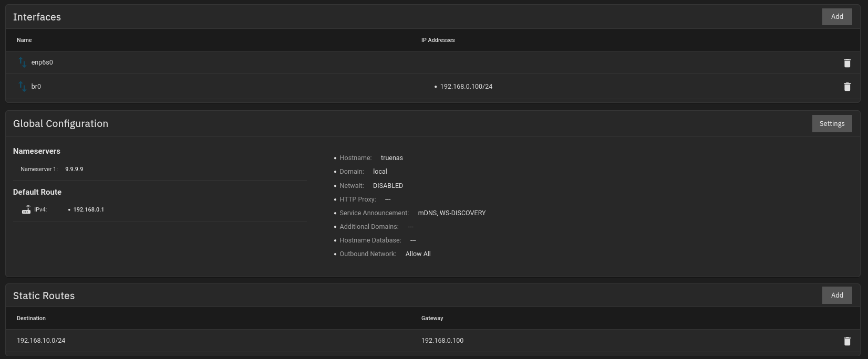Delete the br0 interface using trash icon
The width and height of the screenshot is (868, 359).
pos(847,87)
